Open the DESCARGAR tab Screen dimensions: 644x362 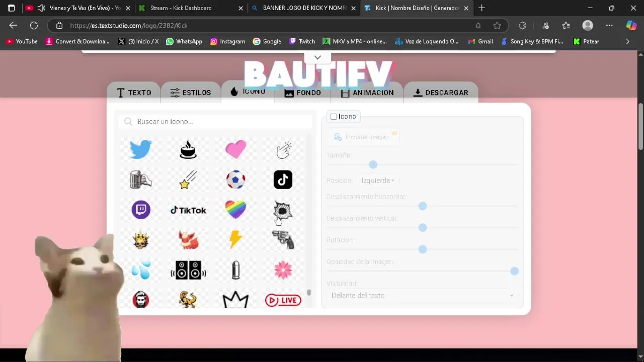pyautogui.click(x=441, y=93)
